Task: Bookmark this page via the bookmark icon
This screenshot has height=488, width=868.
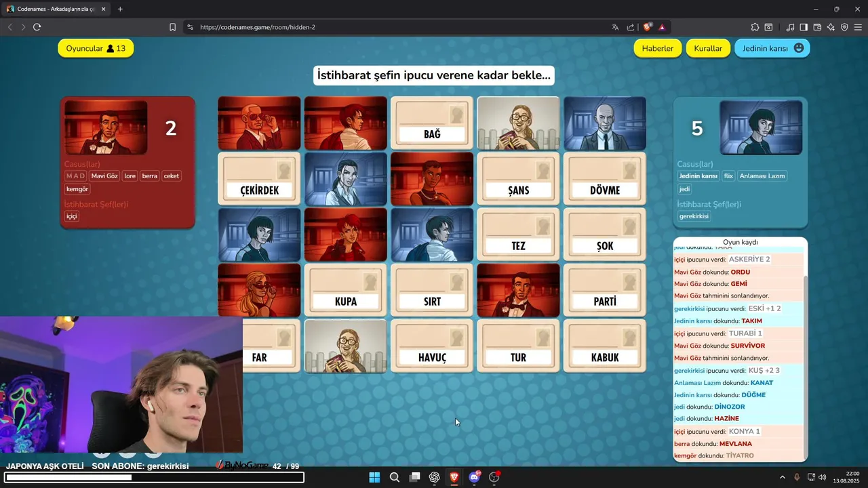Action: 172,27
